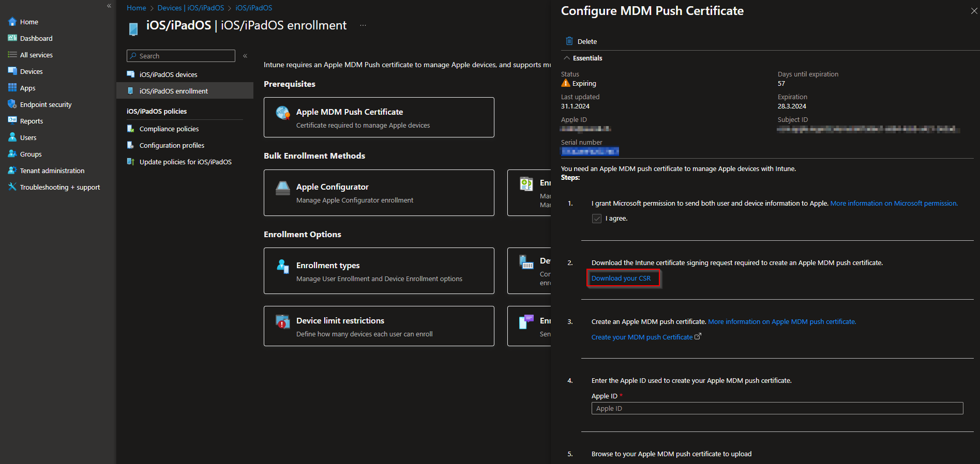The image size is (980, 464).
Task: Click the Download your CSR link
Action: [621, 278]
